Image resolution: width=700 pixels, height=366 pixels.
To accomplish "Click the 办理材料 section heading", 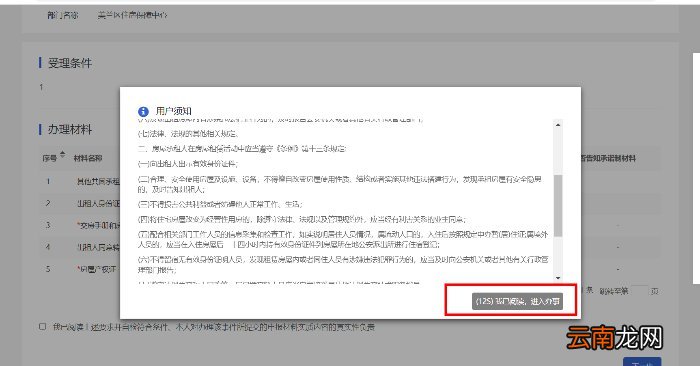I will [70, 129].
